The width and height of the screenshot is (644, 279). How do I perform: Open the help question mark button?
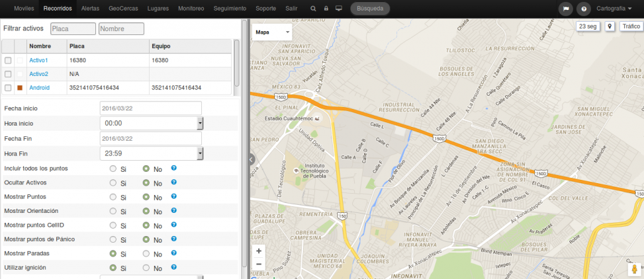click(584, 9)
